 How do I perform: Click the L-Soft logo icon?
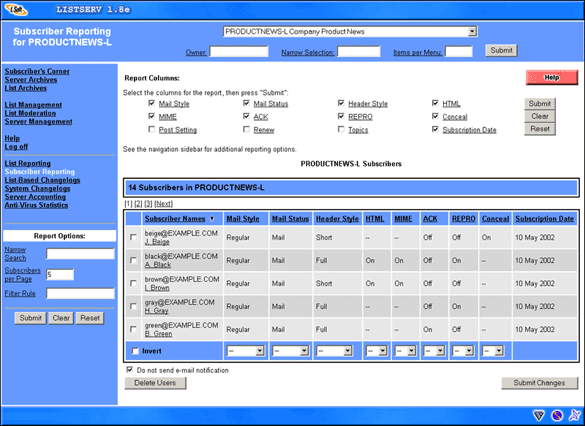pyautogui.click(x=16, y=9)
